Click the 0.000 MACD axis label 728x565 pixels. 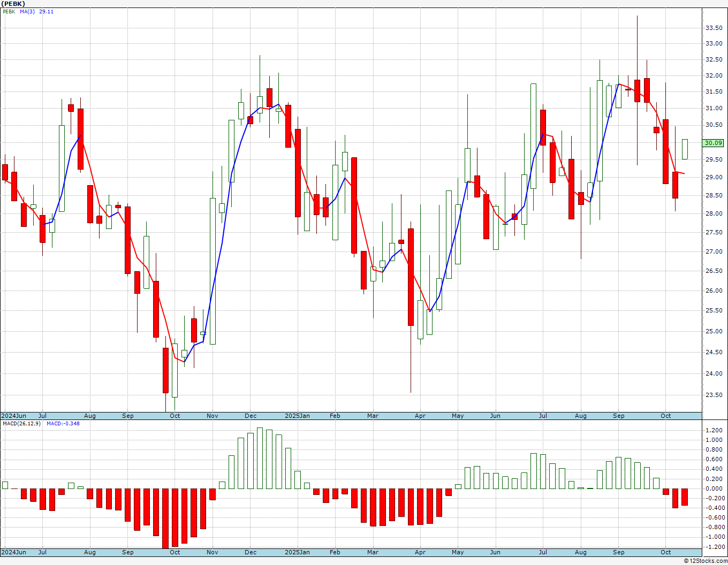[x=714, y=488]
